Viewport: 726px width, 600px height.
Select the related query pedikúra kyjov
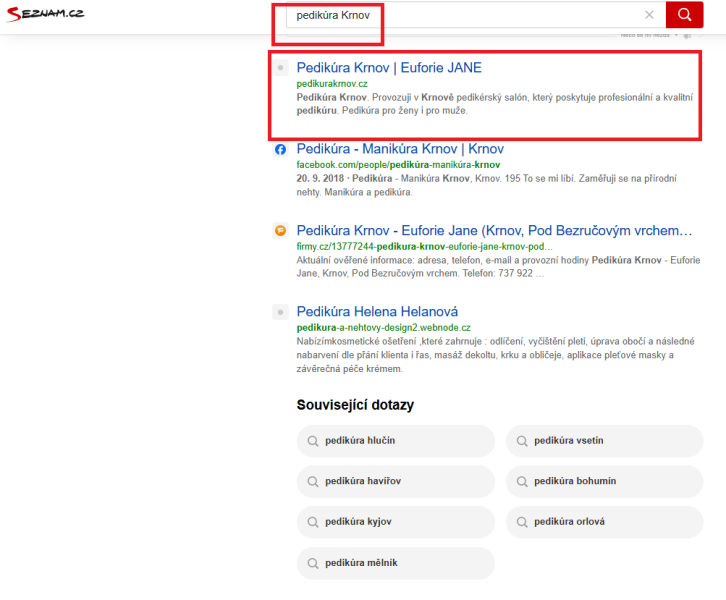tap(396, 522)
